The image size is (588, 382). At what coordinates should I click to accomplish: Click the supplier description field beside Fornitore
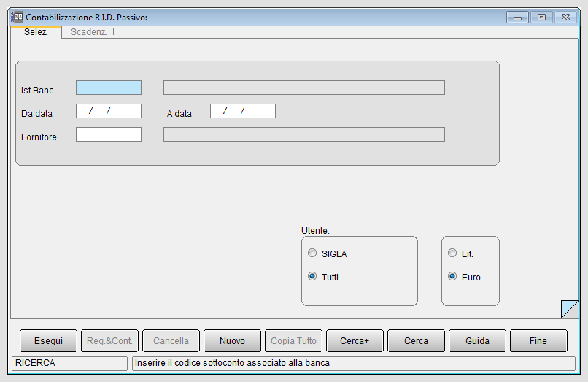click(304, 134)
